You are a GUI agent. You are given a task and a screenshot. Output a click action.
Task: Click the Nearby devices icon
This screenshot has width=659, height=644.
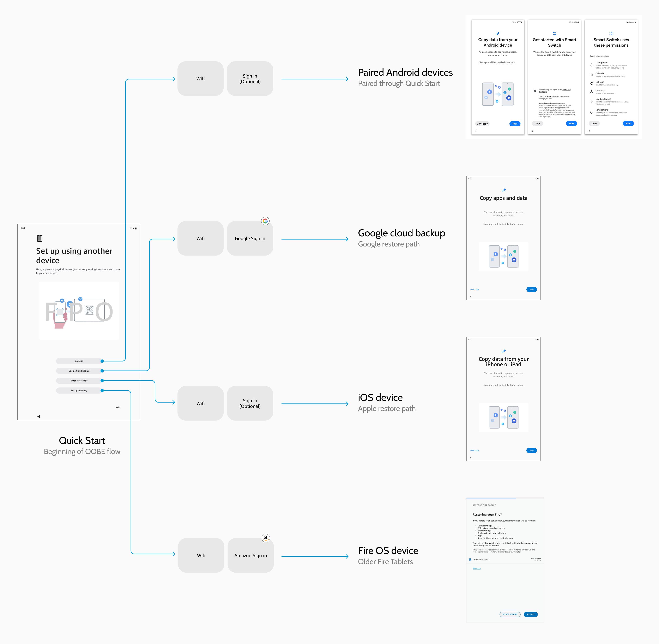point(591,101)
